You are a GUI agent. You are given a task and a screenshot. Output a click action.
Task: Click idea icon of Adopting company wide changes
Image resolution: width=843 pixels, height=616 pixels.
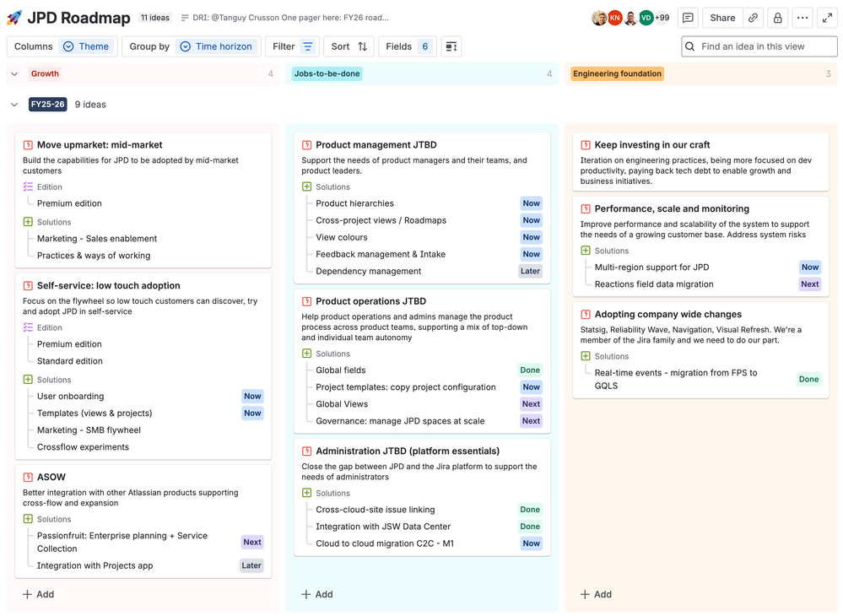(586, 315)
